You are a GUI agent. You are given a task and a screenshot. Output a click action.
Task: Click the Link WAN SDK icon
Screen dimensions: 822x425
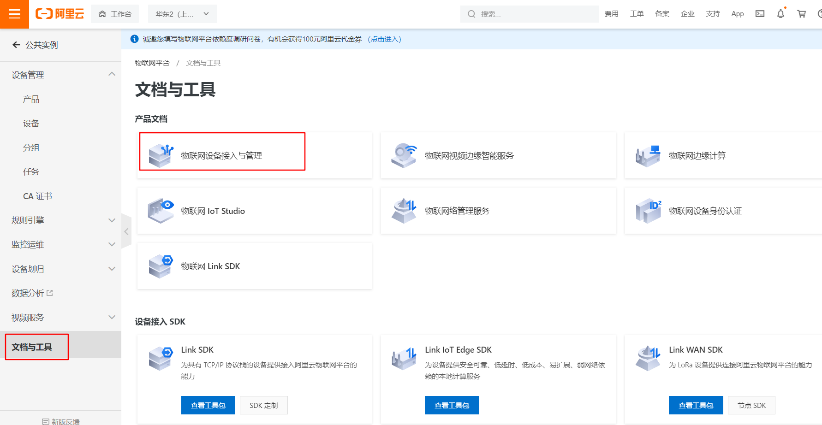pos(647,358)
